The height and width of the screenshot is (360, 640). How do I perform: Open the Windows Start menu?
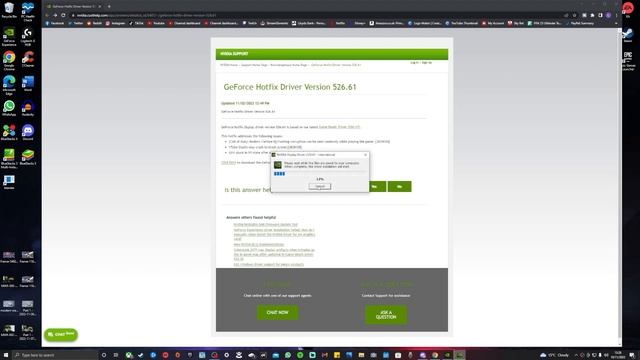6,355
